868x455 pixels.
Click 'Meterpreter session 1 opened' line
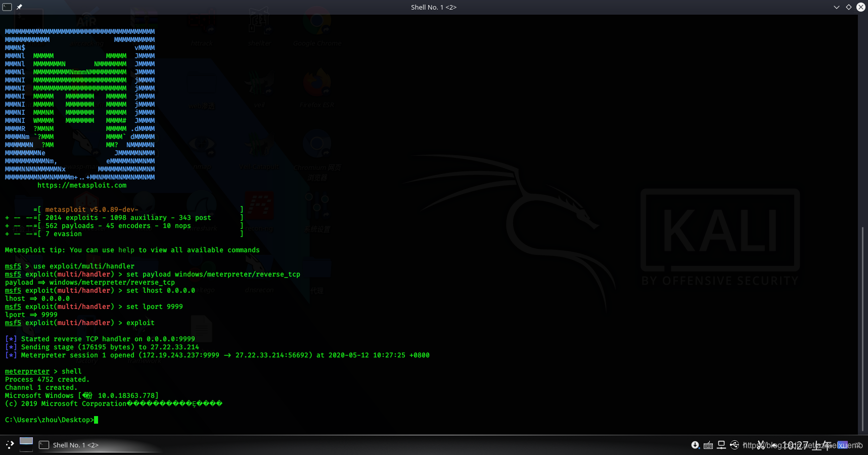pyautogui.click(x=217, y=355)
